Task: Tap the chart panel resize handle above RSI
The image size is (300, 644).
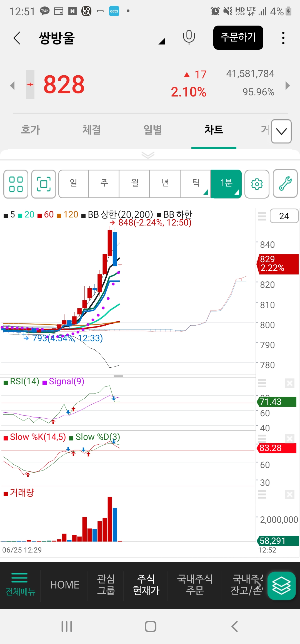Action: pos(118,376)
